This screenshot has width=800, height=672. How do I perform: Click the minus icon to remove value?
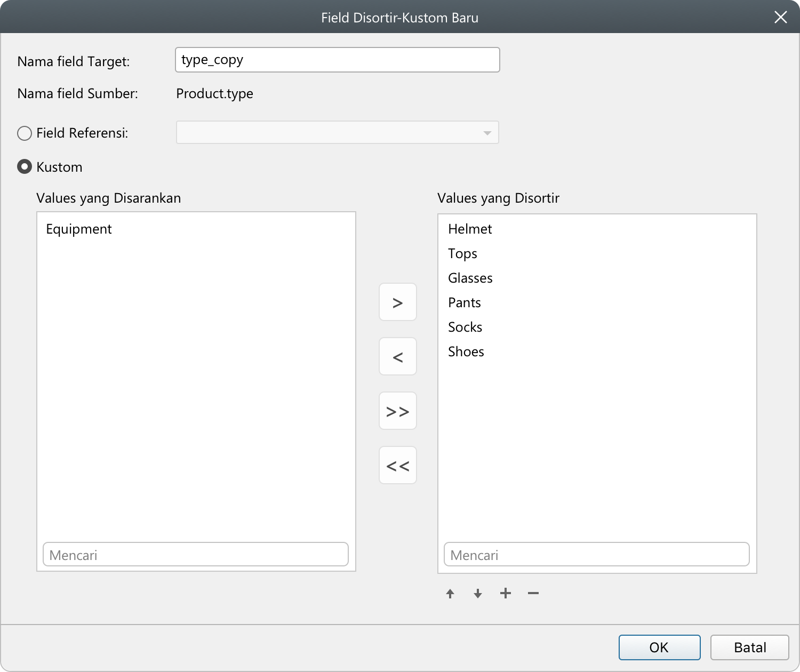click(x=533, y=593)
